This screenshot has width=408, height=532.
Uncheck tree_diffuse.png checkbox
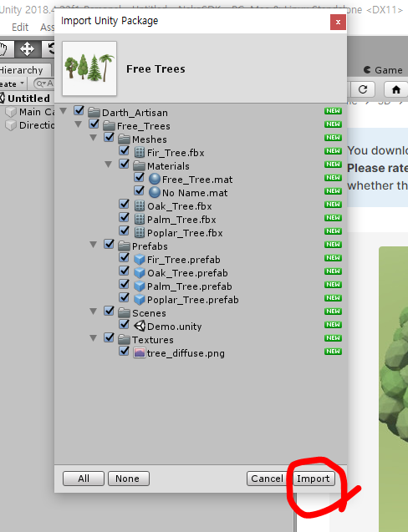click(x=124, y=351)
